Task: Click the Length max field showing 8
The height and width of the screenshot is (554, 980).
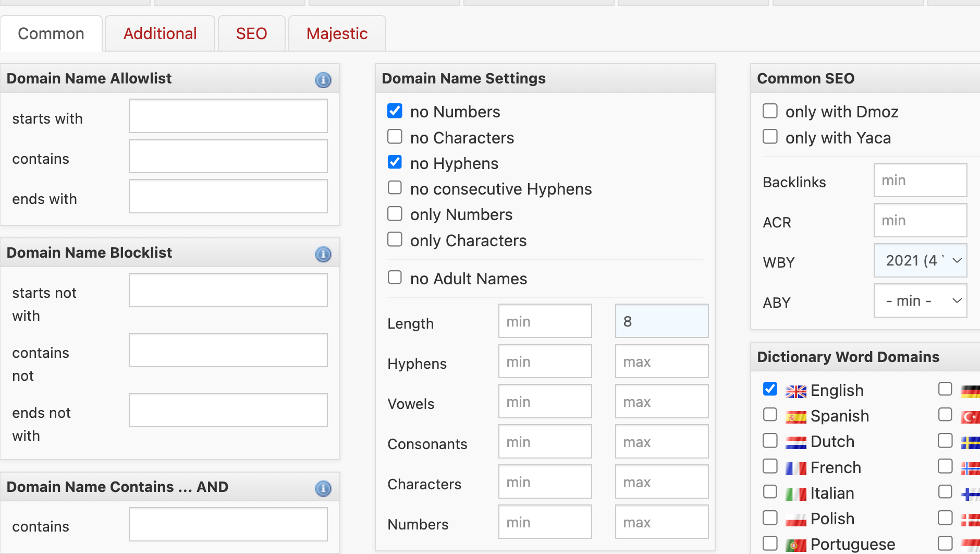Action: pos(662,321)
